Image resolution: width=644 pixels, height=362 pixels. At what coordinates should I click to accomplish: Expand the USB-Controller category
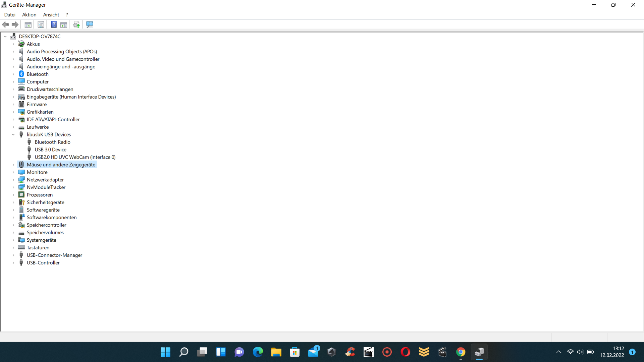tap(13, 263)
